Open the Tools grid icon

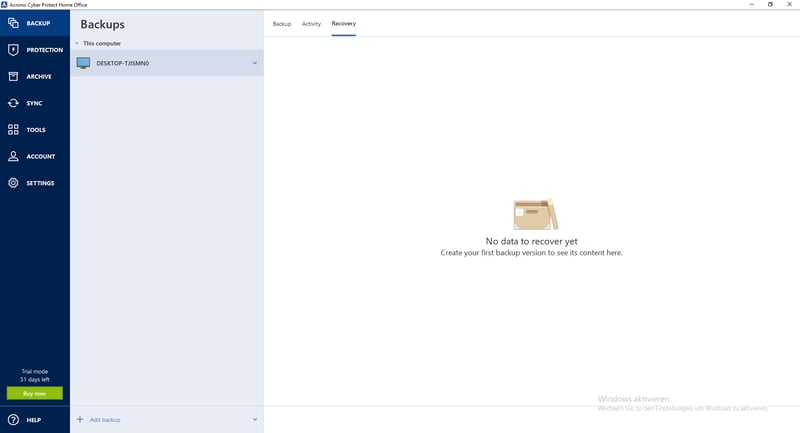(13, 130)
